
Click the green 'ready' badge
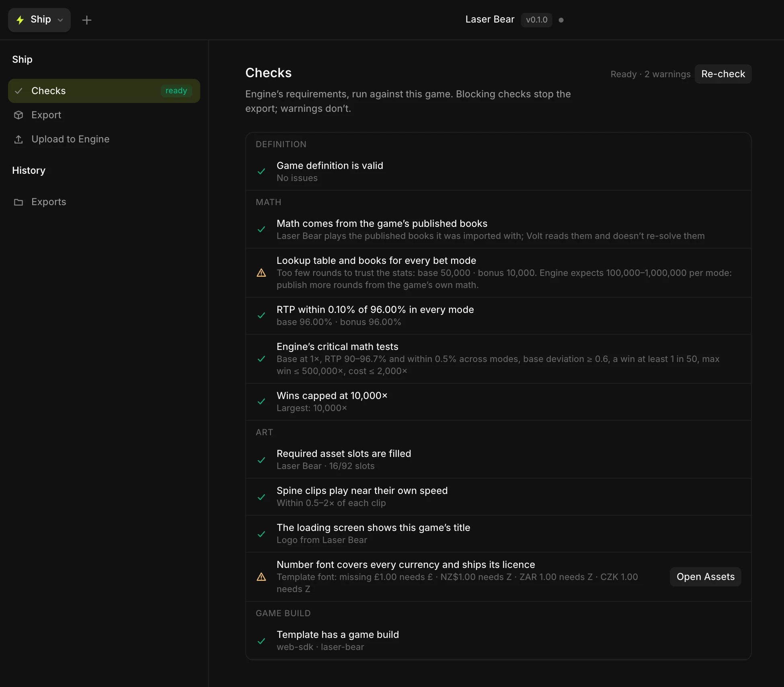coord(176,91)
